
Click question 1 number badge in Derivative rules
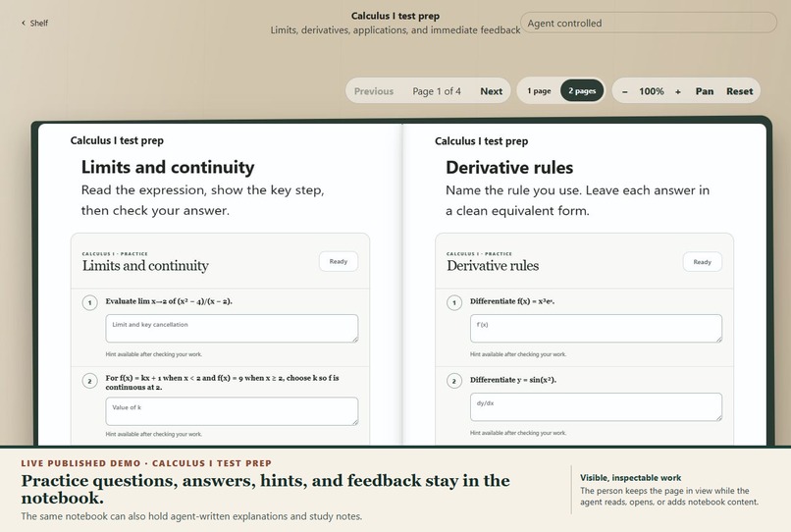point(454,303)
